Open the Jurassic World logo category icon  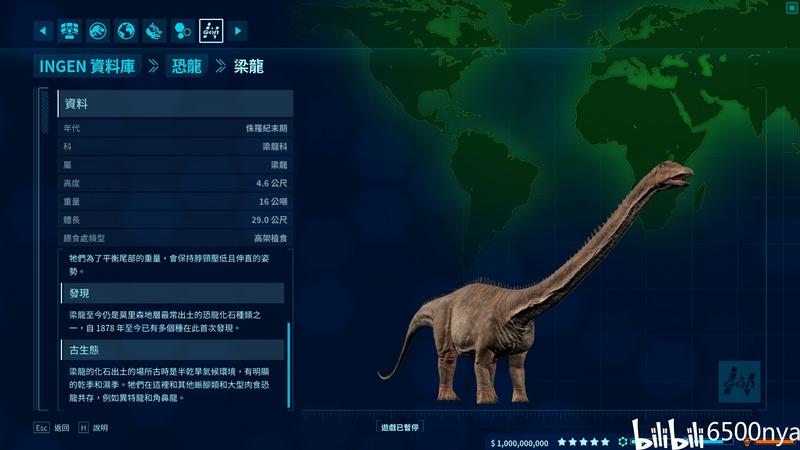coord(97,31)
